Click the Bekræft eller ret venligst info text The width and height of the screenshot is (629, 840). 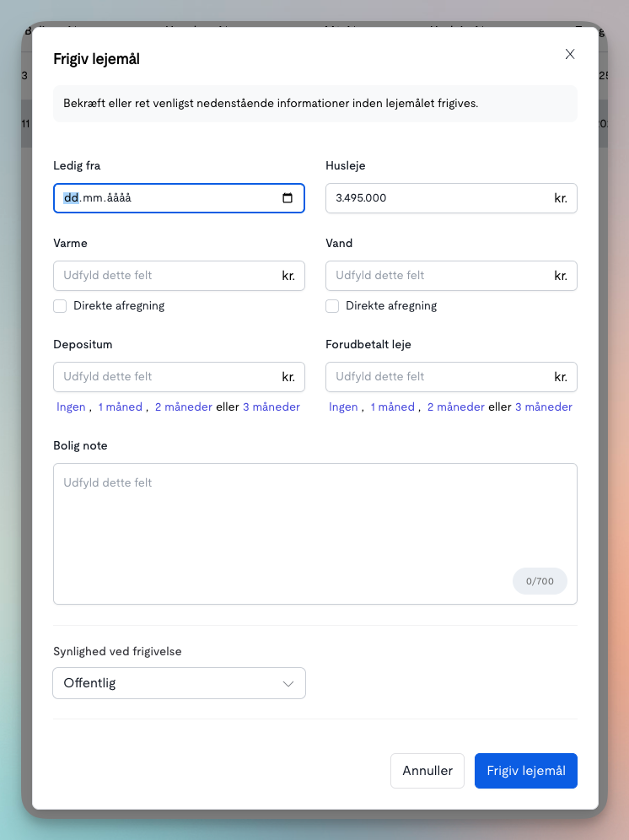click(271, 104)
